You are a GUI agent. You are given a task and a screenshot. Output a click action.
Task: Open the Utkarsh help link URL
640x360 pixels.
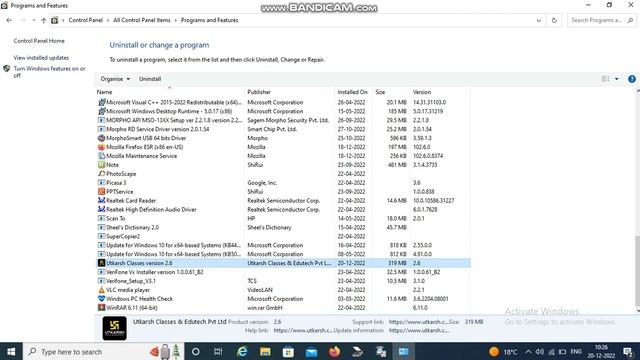click(x=302, y=330)
